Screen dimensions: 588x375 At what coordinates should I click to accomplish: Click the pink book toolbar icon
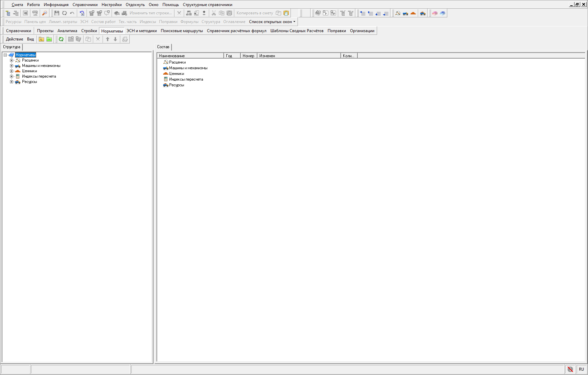click(x=435, y=13)
